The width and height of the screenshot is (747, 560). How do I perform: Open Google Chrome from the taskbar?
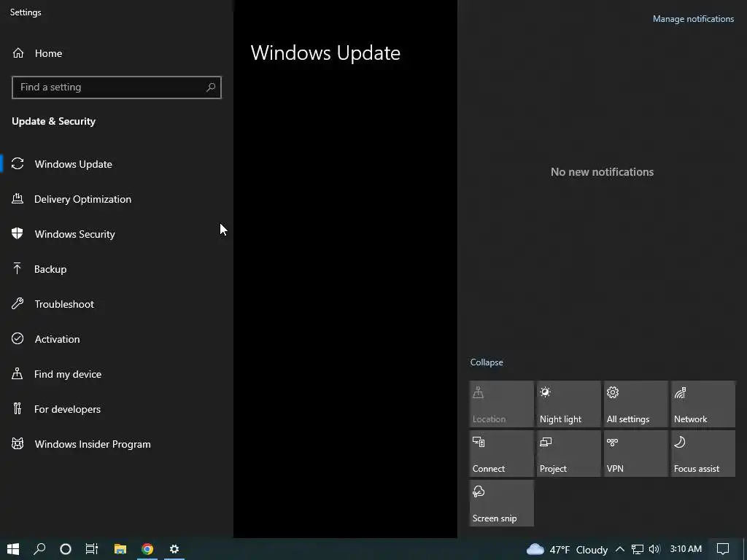[x=147, y=549]
